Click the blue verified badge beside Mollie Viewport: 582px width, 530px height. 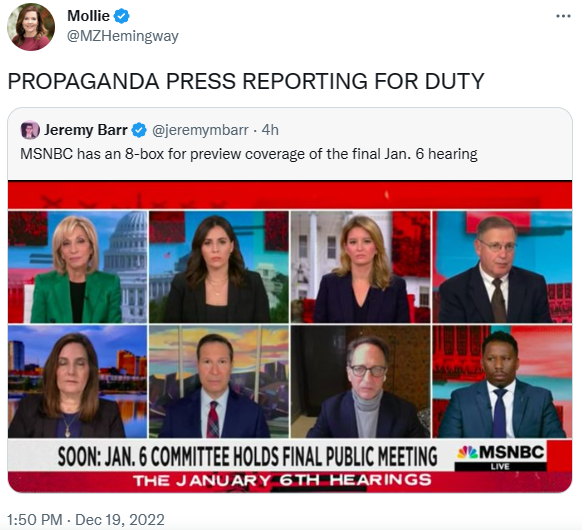tap(121, 16)
